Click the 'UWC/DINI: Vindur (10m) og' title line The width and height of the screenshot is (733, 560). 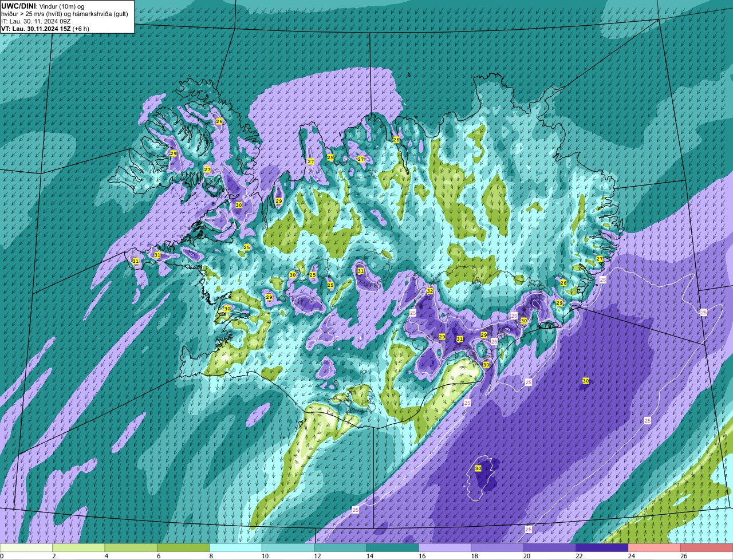click(x=43, y=6)
